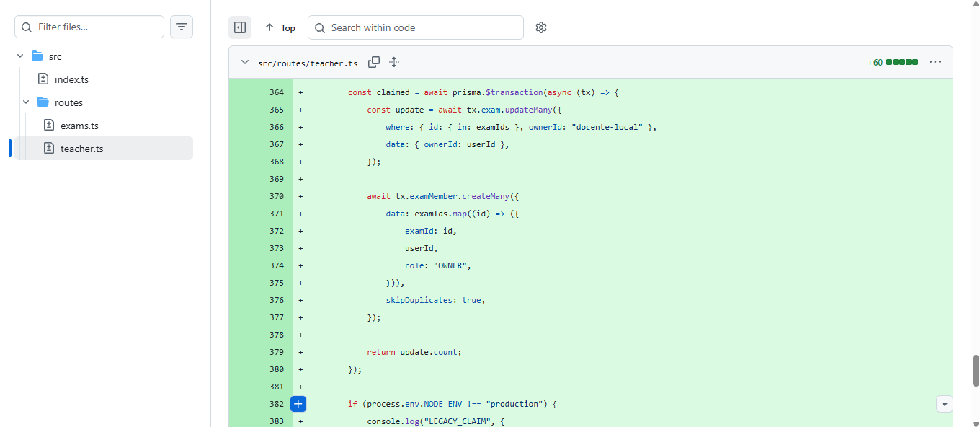Collapse the teacher.ts diff chevron
Image resolution: width=980 pixels, height=427 pixels.
[244, 63]
